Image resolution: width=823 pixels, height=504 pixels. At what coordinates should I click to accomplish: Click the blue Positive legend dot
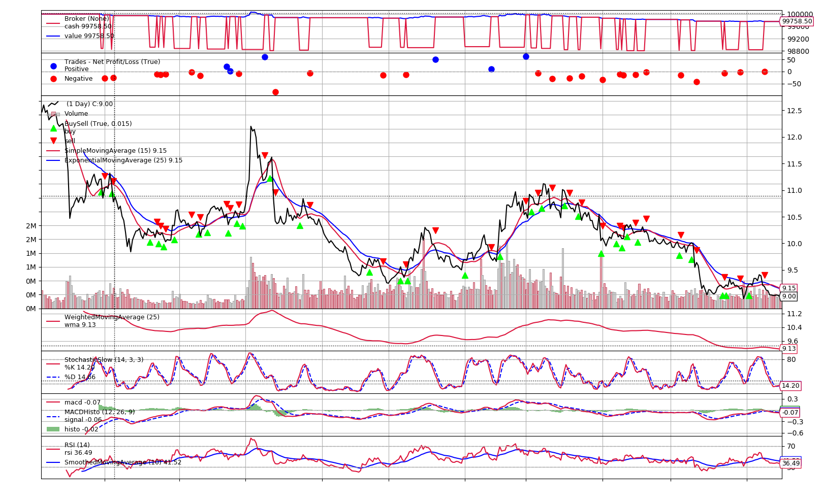pyautogui.click(x=53, y=66)
